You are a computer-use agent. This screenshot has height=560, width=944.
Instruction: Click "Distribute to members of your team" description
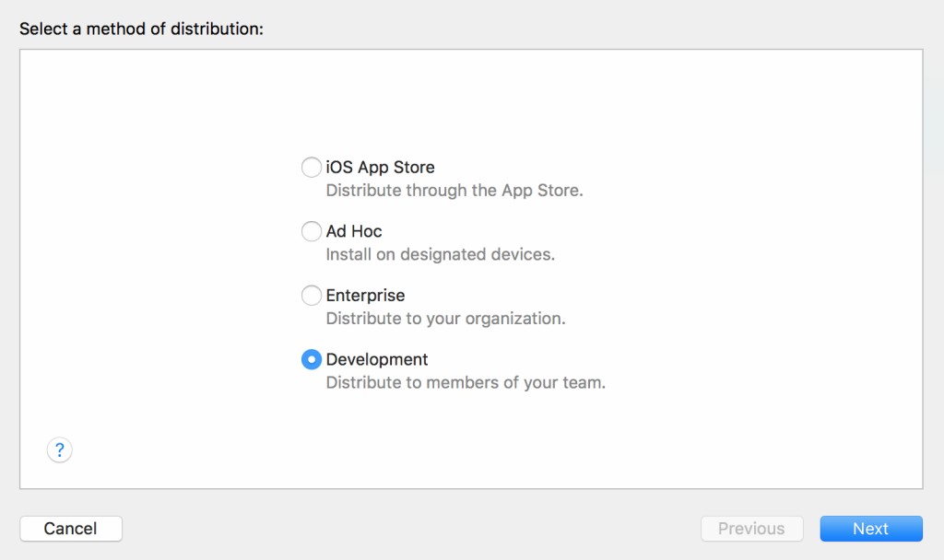click(x=466, y=382)
